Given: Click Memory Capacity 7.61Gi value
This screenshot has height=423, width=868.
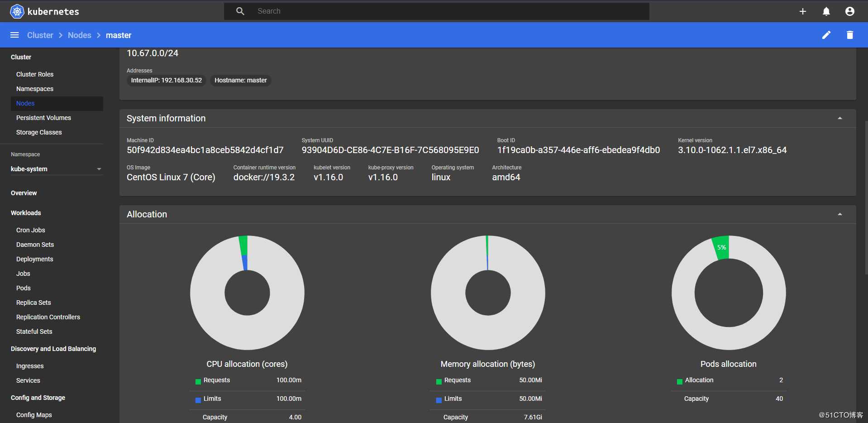Looking at the screenshot, I should 533,417.
